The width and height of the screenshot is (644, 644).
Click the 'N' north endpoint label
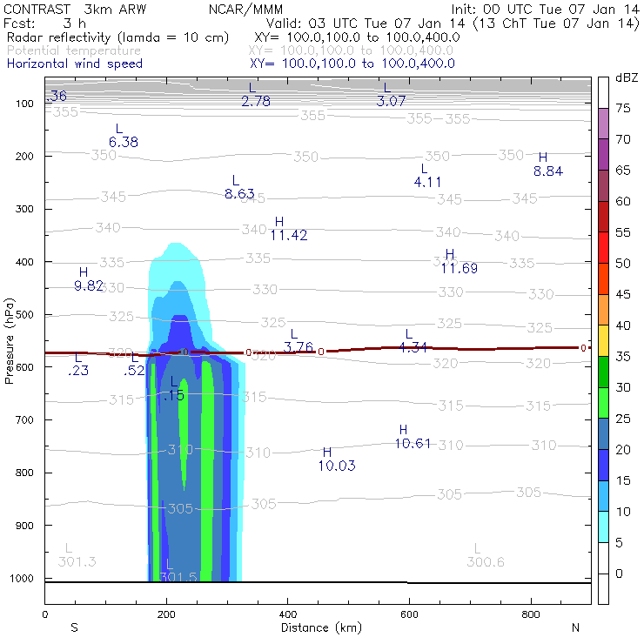click(575, 627)
